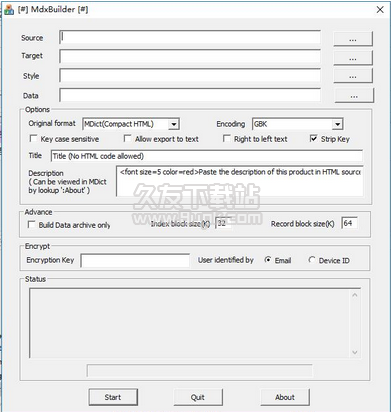Browse for the Source file

(x=353, y=39)
